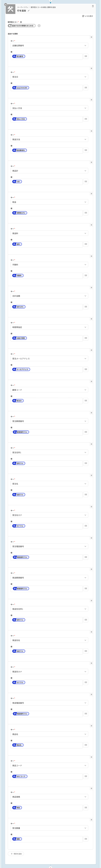Expand the 合計金額 key dropdown
The image size is (101, 868).
tap(49, 296)
